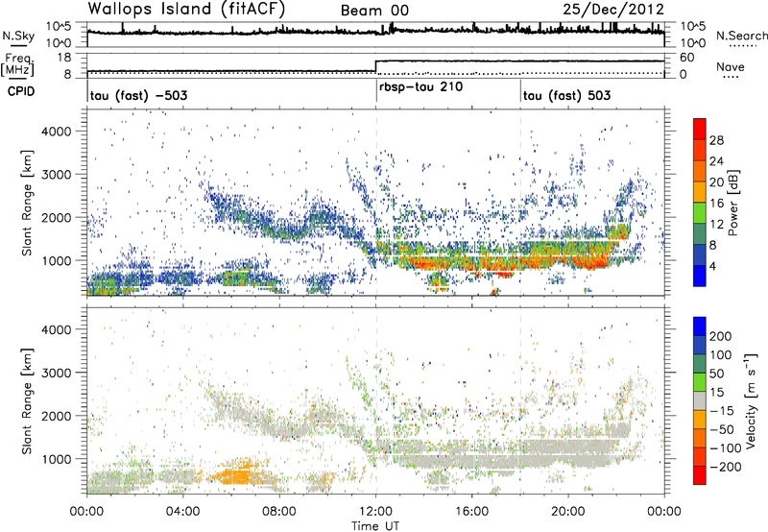Select the 'tau (fast) -503' mode label

[x=138, y=95]
